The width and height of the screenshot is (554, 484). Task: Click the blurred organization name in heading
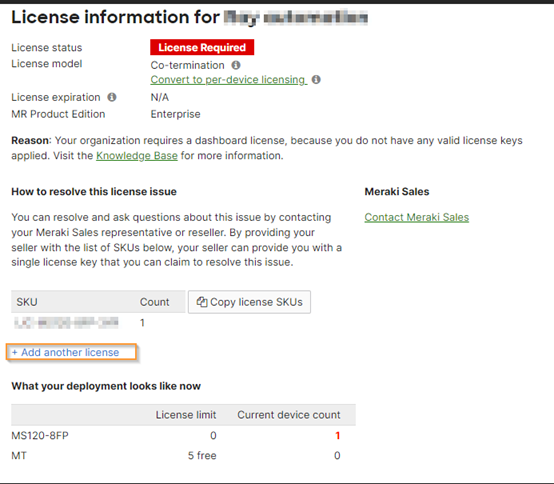pos(296,18)
